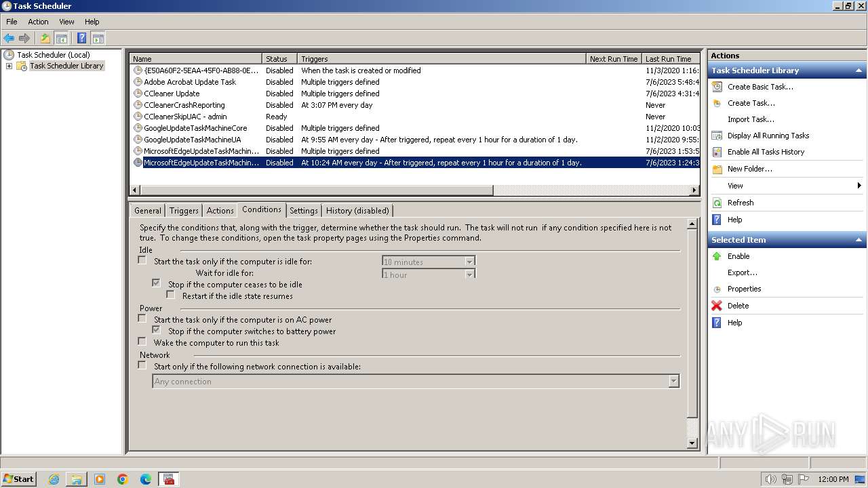Toggle the Show/Hide Console Tree icon
Image resolution: width=868 pixels, height=488 pixels.
click(61, 39)
